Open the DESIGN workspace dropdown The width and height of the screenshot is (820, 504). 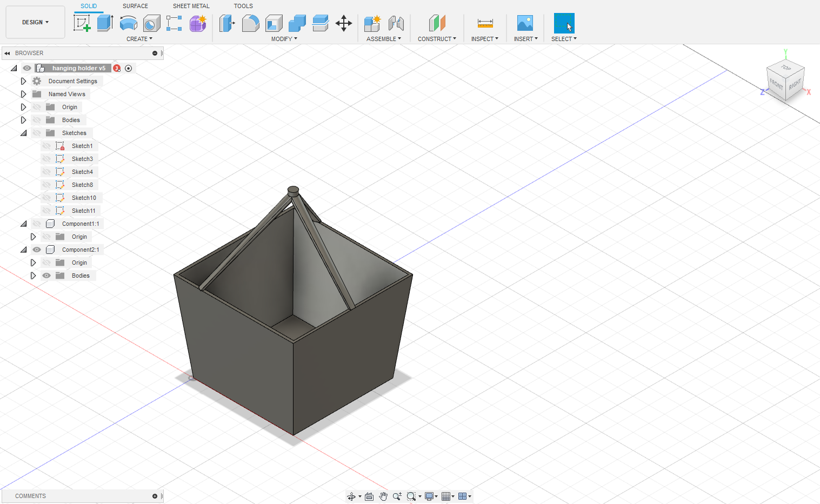35,22
